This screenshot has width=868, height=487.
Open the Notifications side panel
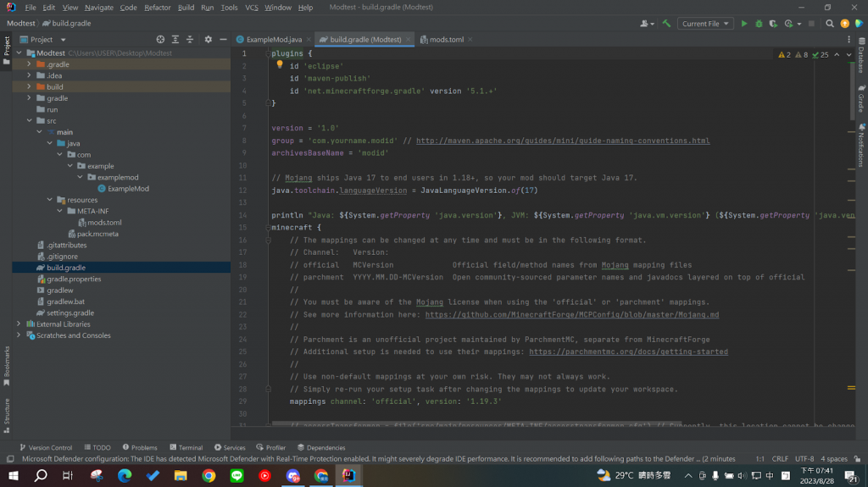pos(862,145)
